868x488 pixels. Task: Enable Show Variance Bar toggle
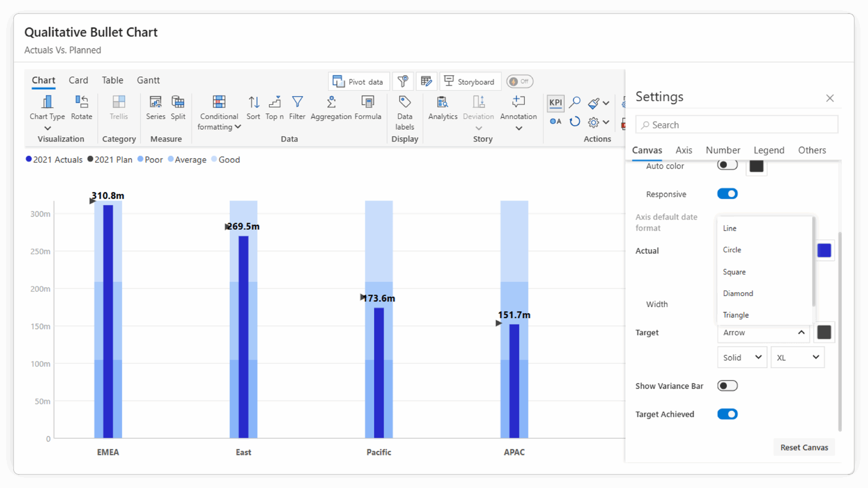(727, 386)
